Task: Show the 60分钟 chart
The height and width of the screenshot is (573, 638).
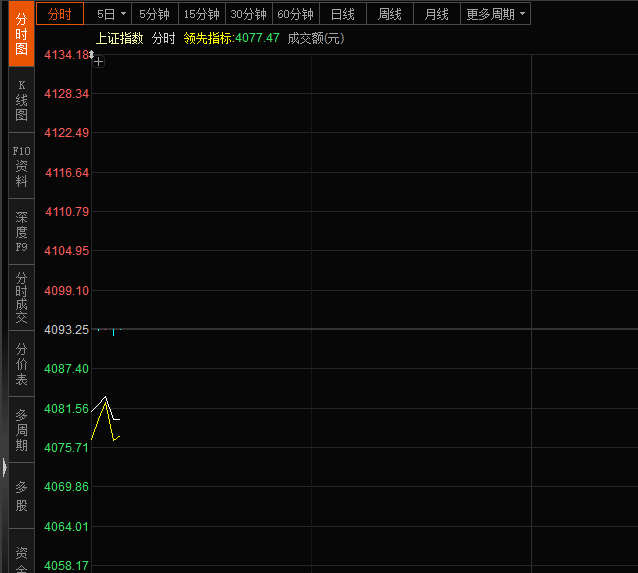Action: click(295, 14)
